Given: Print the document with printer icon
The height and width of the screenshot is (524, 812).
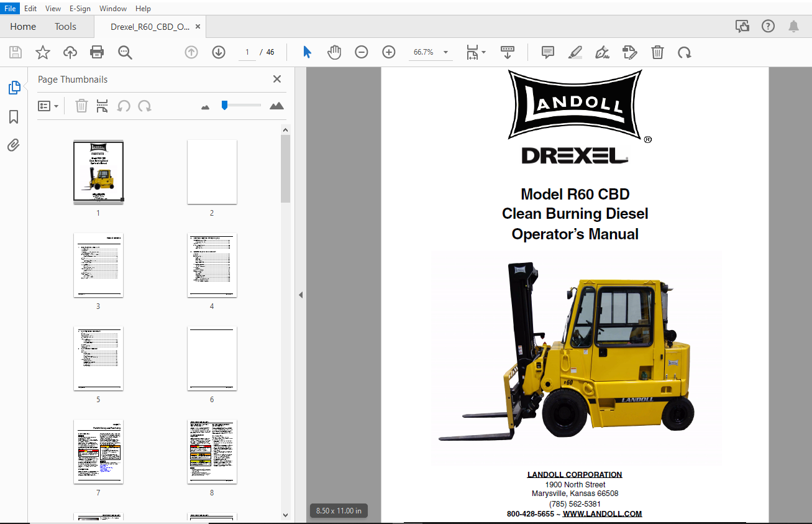Looking at the screenshot, I should pyautogui.click(x=97, y=52).
